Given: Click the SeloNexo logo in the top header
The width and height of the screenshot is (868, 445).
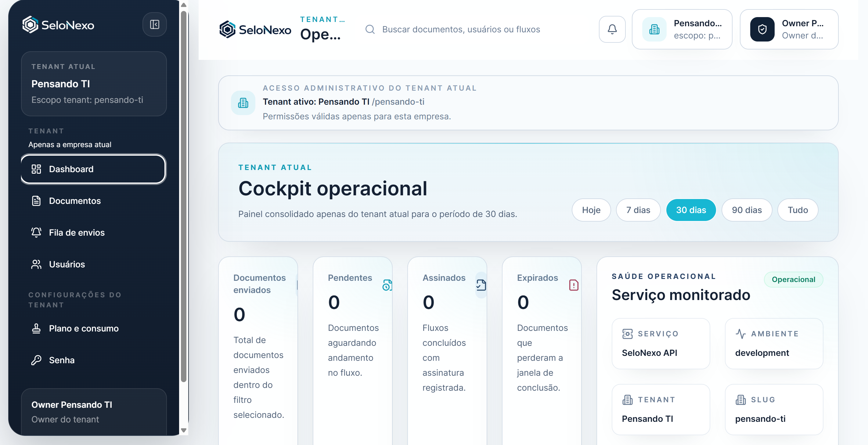Looking at the screenshot, I should [x=255, y=30].
